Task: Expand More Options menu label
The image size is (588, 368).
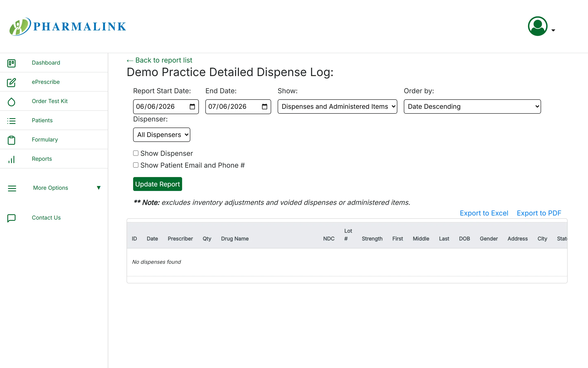Action: pyautogui.click(x=51, y=188)
